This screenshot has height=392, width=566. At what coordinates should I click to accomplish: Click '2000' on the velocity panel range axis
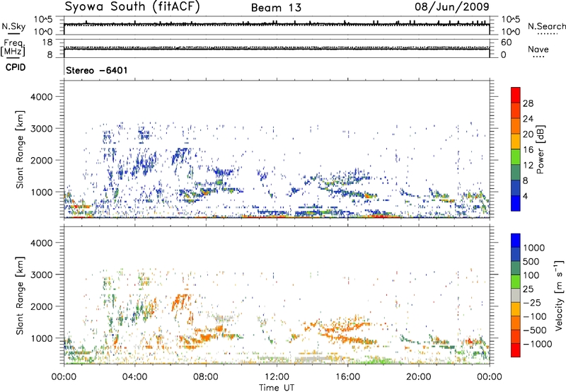pyautogui.click(x=41, y=306)
